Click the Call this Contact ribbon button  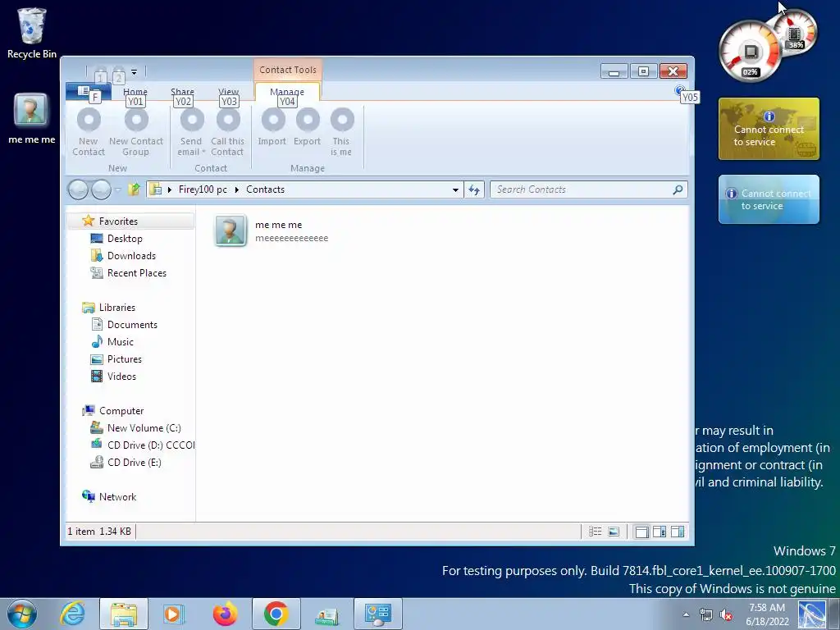[x=228, y=132]
